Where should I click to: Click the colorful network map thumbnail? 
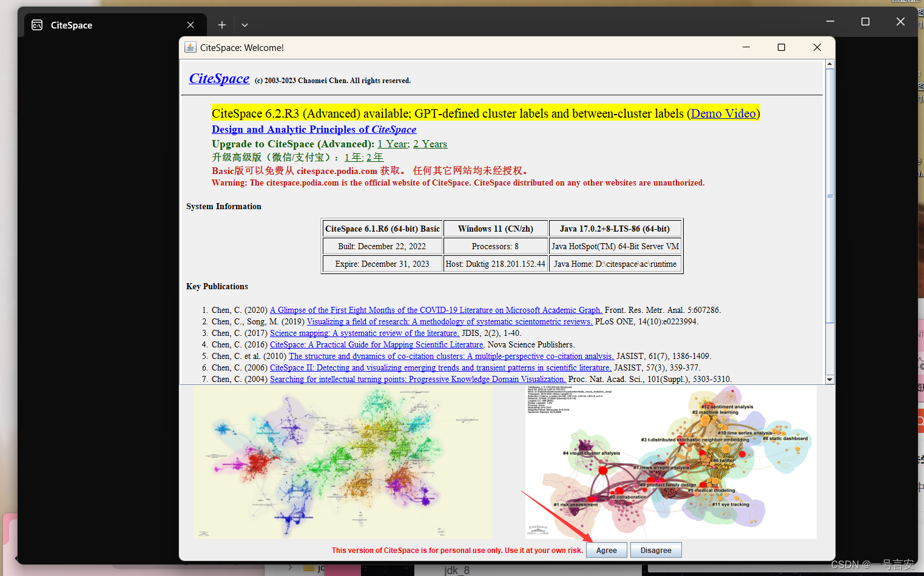[x=343, y=463]
